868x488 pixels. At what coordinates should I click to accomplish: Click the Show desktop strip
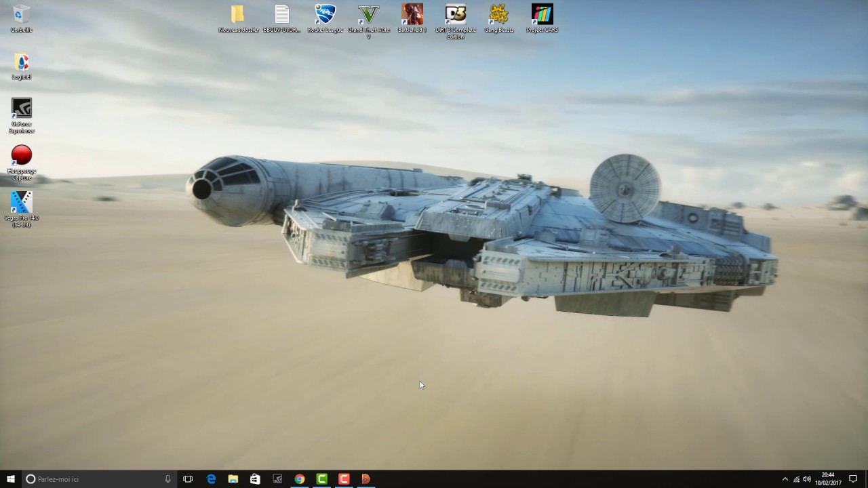point(866,479)
